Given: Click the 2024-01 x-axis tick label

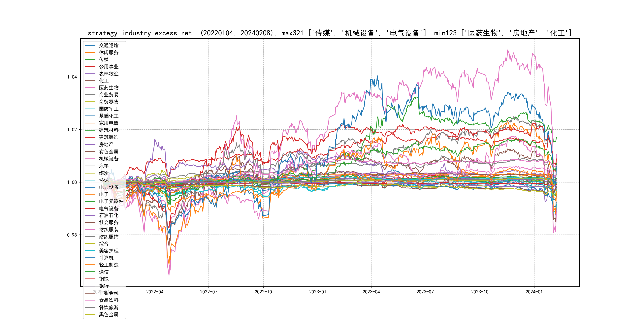Looking at the screenshot, I should [x=534, y=292].
